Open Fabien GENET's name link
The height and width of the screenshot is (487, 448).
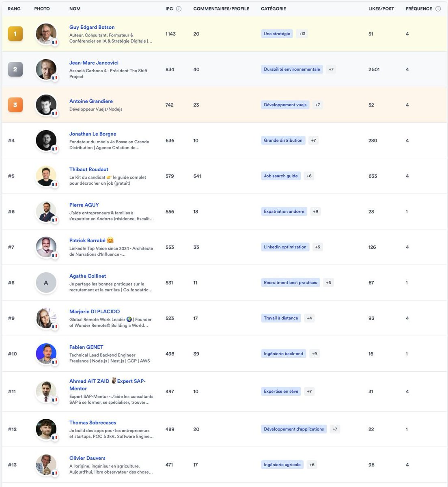86,347
